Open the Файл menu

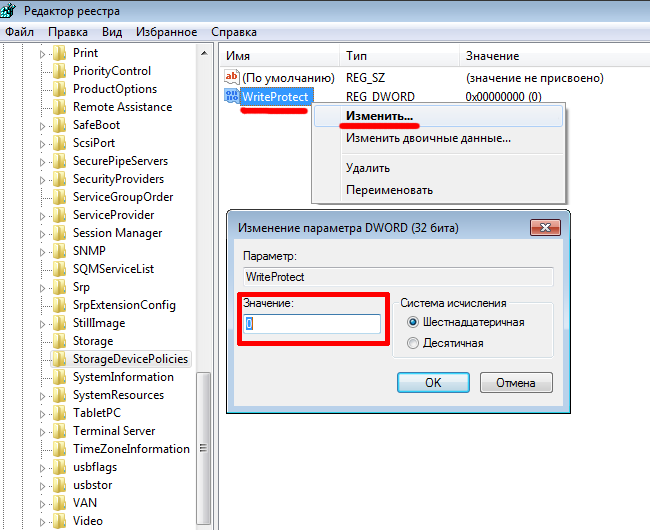19,32
